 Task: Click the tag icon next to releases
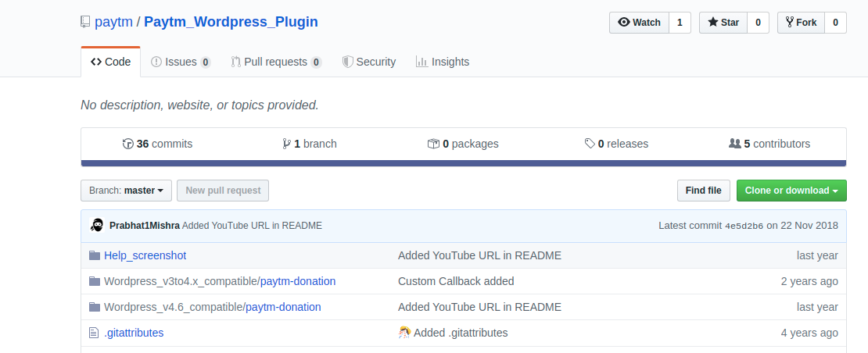(590, 144)
